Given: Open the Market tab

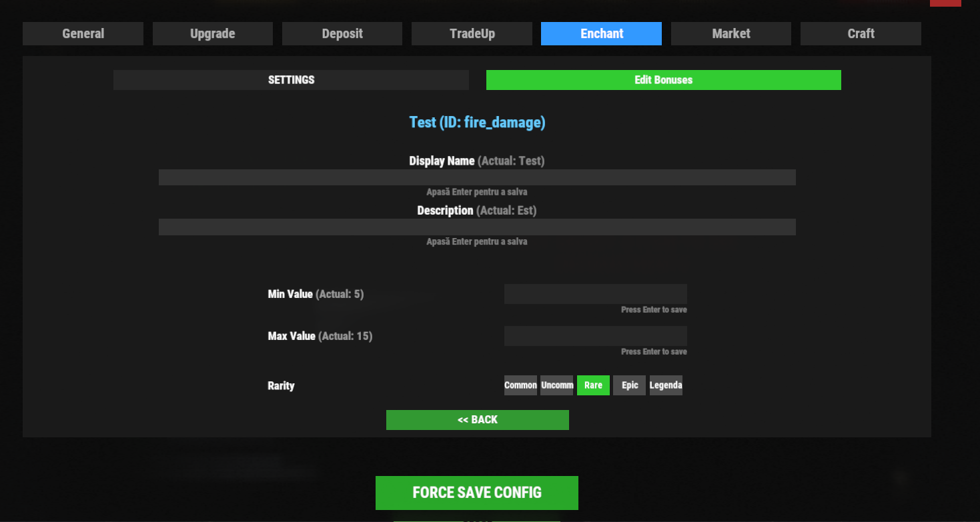Looking at the screenshot, I should [x=730, y=33].
